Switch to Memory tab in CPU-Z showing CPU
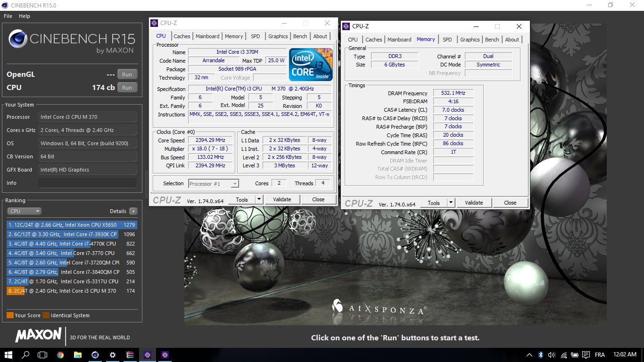644x362 pixels. click(234, 36)
